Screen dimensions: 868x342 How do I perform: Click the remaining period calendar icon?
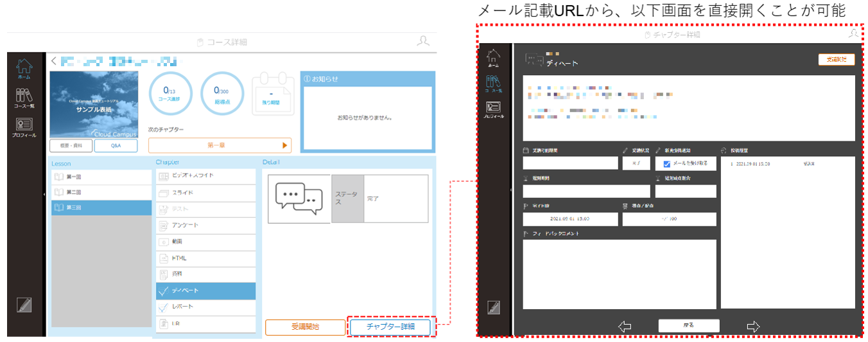[x=272, y=95]
